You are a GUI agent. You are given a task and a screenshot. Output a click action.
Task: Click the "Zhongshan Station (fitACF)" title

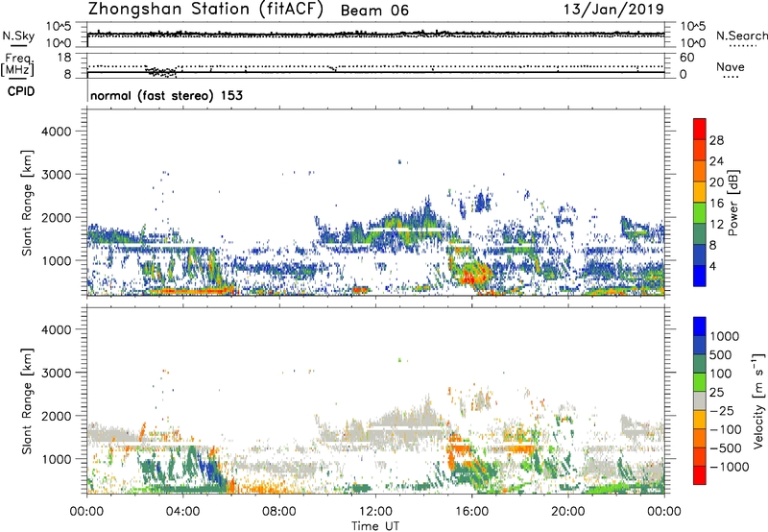pyautogui.click(x=205, y=10)
